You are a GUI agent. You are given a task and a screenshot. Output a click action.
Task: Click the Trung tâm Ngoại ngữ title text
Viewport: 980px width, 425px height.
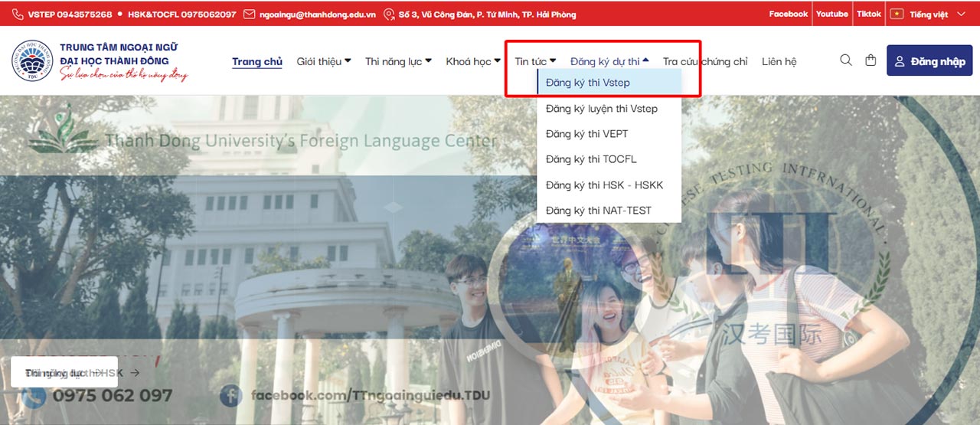pyautogui.click(x=119, y=47)
